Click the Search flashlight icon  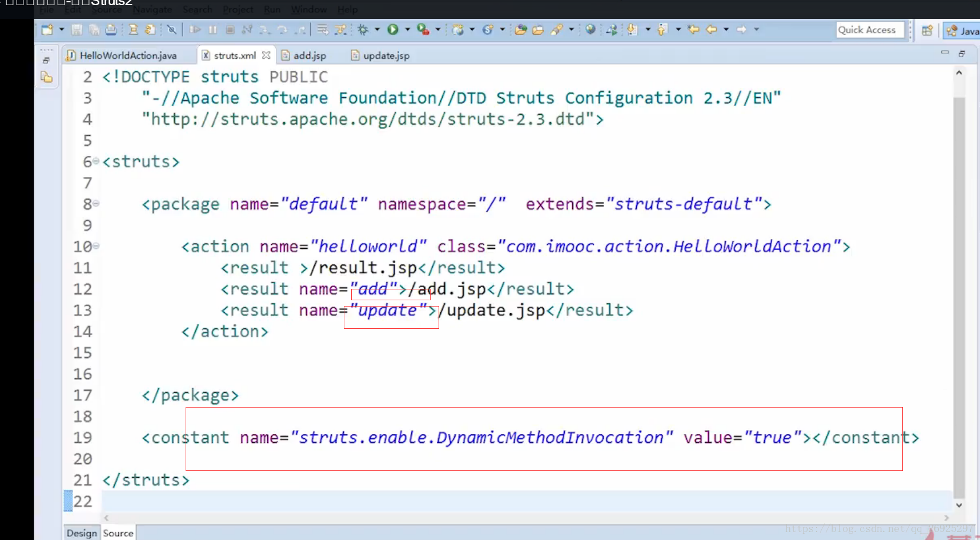[557, 29]
